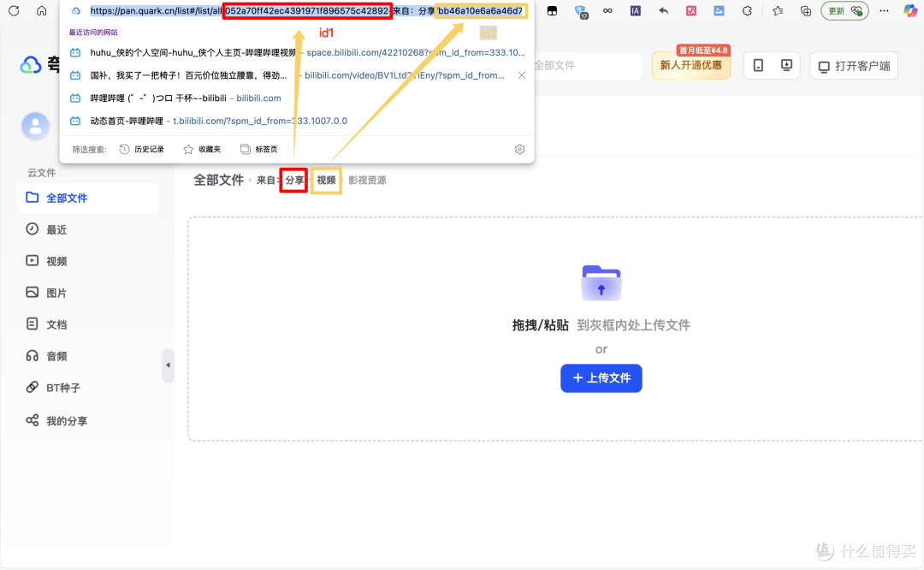The height and width of the screenshot is (570, 924).
Task: Select 全部文件 in the sidebar
Action: tap(87, 198)
